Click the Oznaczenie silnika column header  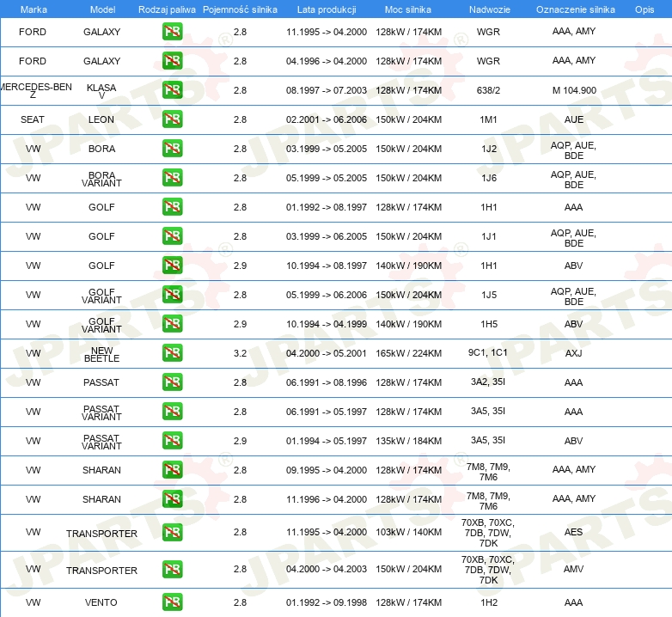point(576,9)
